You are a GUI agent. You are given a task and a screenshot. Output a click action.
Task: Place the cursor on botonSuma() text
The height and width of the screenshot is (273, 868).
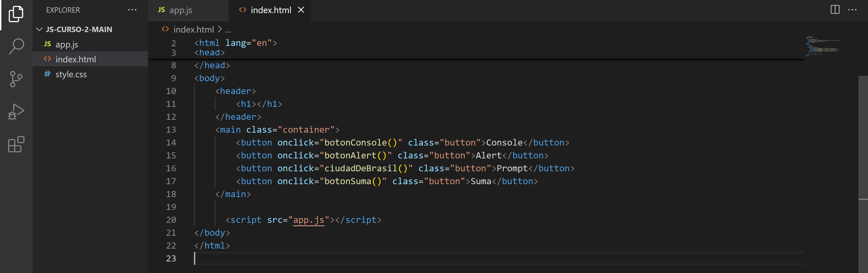[x=353, y=181]
